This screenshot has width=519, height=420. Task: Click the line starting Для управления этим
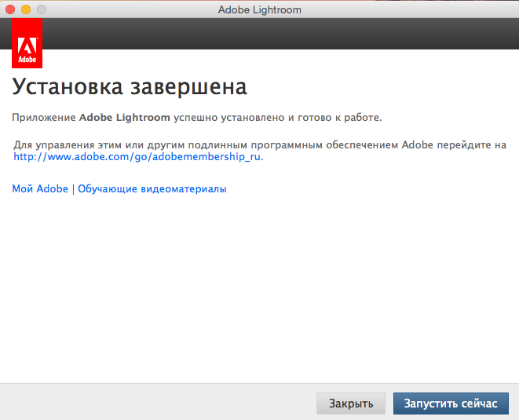(260, 145)
